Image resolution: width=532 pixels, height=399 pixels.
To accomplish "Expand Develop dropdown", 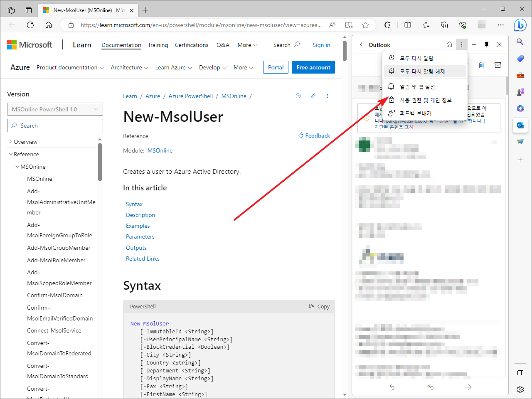I will [x=213, y=67].
